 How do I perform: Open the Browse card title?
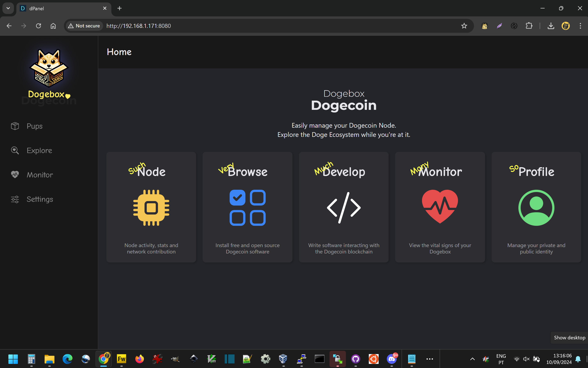point(247,172)
